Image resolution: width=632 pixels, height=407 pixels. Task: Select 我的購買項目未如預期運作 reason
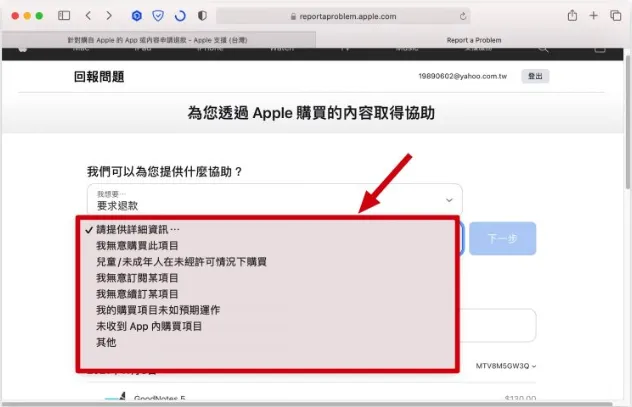pyautogui.click(x=158, y=310)
